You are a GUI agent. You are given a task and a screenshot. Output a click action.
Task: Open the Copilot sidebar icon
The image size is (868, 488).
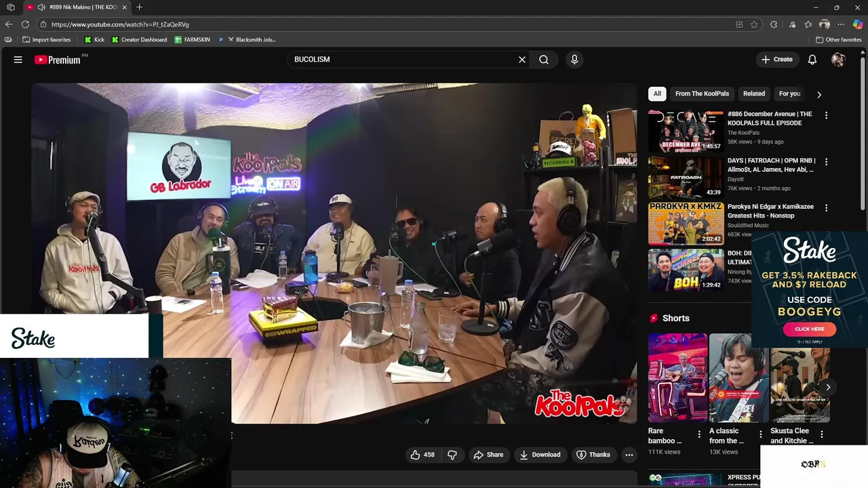[x=858, y=24]
